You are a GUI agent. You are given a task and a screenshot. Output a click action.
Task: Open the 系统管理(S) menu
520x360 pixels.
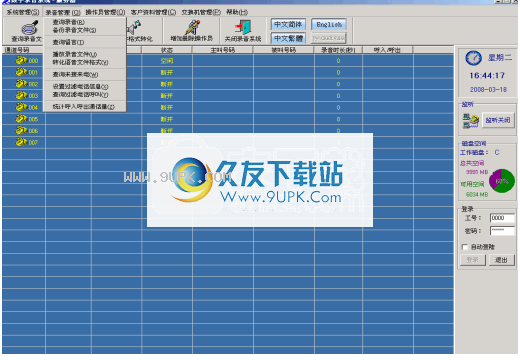point(23,12)
